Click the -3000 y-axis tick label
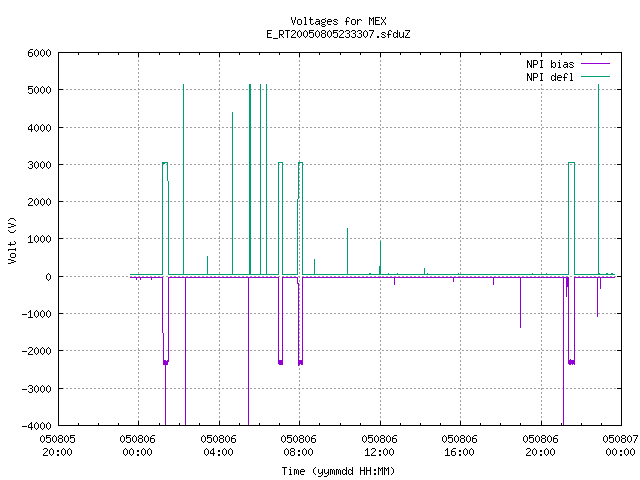This screenshot has height=480, width=640. point(37,389)
